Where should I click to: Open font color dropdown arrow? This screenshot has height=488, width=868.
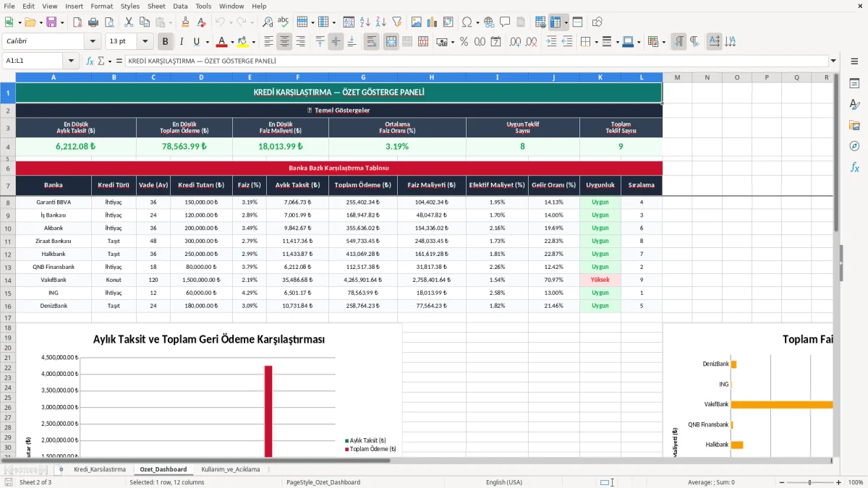tap(233, 42)
